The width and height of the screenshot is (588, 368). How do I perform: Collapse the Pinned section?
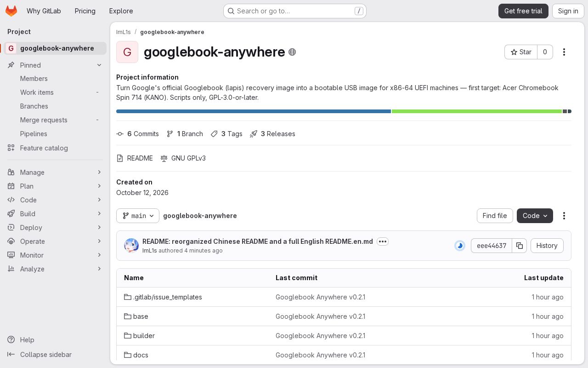[55, 65]
